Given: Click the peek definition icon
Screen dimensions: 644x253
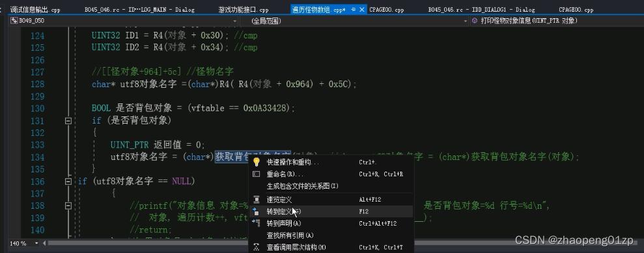Looking at the screenshot, I should click(x=257, y=200).
